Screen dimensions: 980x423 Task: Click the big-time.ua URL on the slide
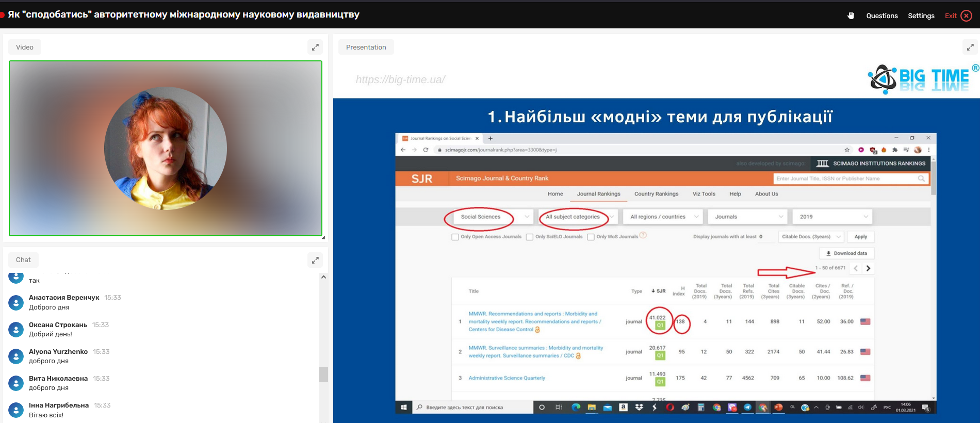tap(400, 79)
